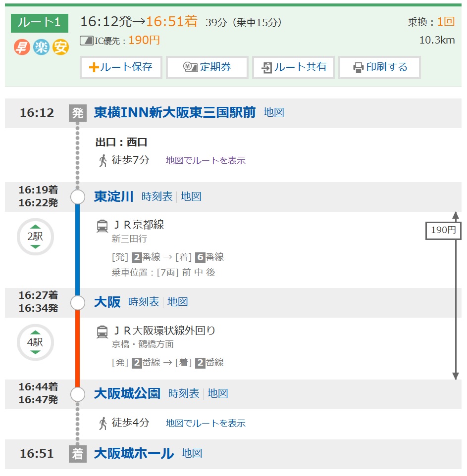Image resolution: width=467 pixels, height=476 pixels.
Task: Click the 16:51 final arrival time at 大阪城ホール
Action: 37,454
